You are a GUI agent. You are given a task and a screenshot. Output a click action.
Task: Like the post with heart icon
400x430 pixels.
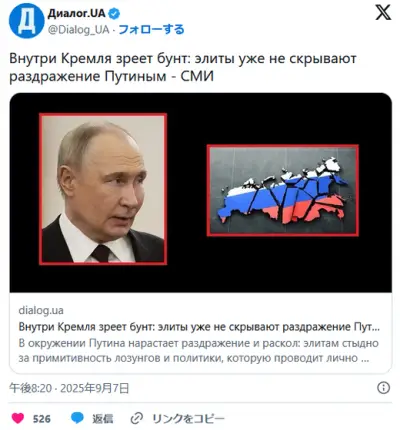tap(18, 418)
